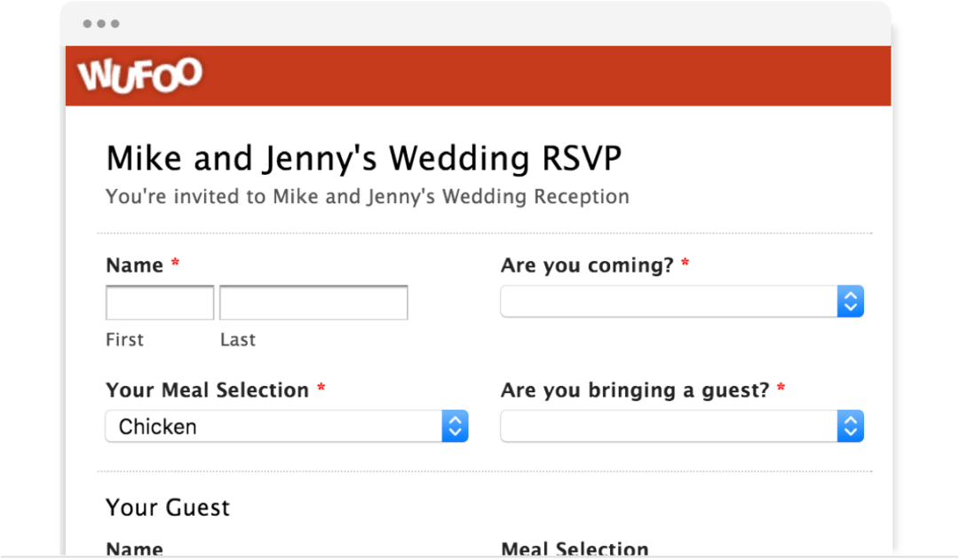Expand the meal selection dropdown showing Chicken
Screen dimensions: 959x560
[x=286, y=427]
